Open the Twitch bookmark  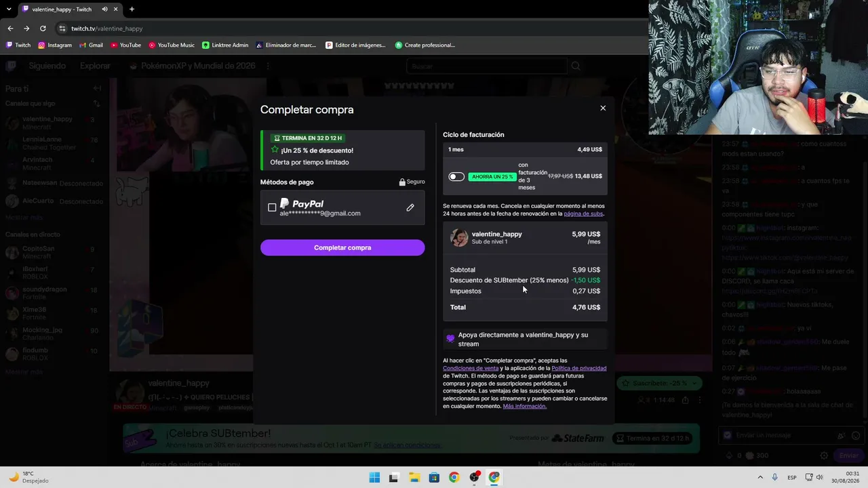tap(18, 45)
